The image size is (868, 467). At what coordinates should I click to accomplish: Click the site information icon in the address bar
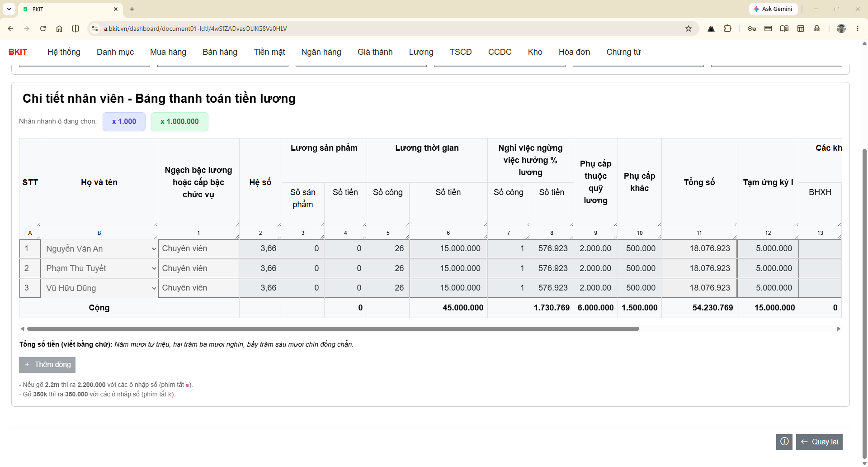[x=94, y=29]
